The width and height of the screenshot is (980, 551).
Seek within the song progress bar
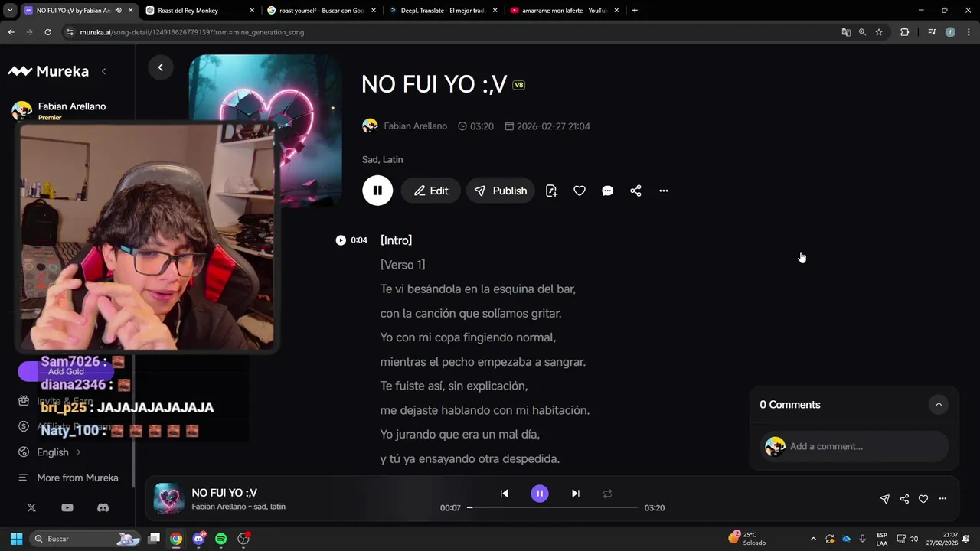click(552, 507)
